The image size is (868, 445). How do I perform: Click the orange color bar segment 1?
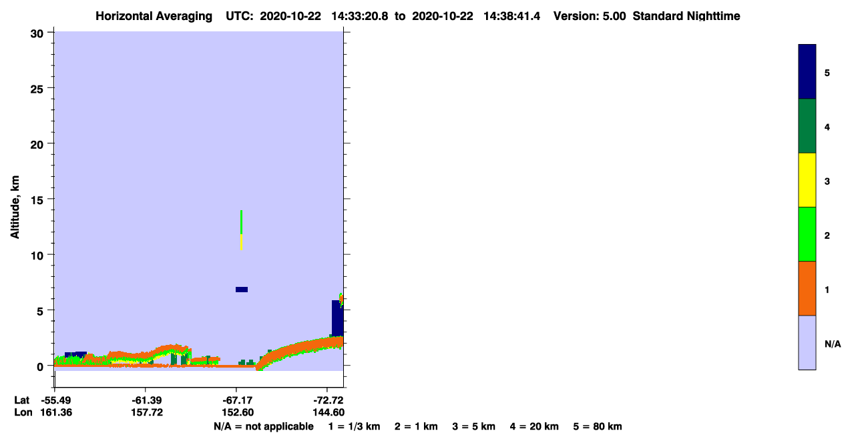coord(807,288)
